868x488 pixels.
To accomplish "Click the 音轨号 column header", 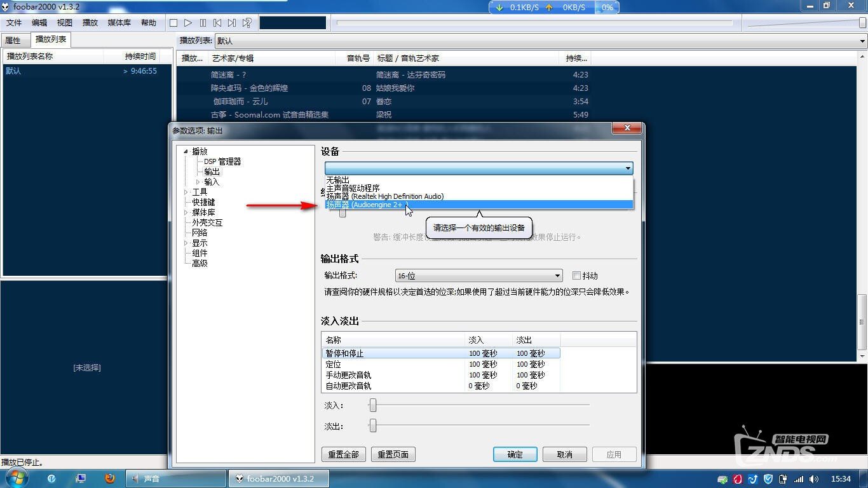I will coord(355,58).
